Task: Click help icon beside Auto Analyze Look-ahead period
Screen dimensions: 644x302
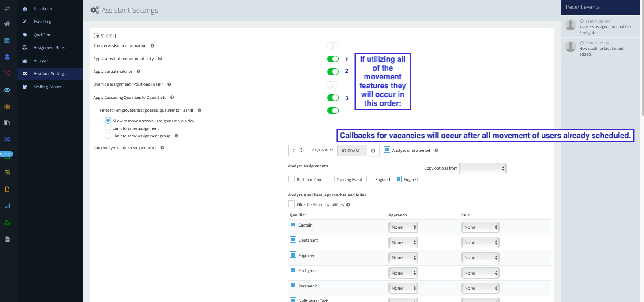Action: pos(162,148)
